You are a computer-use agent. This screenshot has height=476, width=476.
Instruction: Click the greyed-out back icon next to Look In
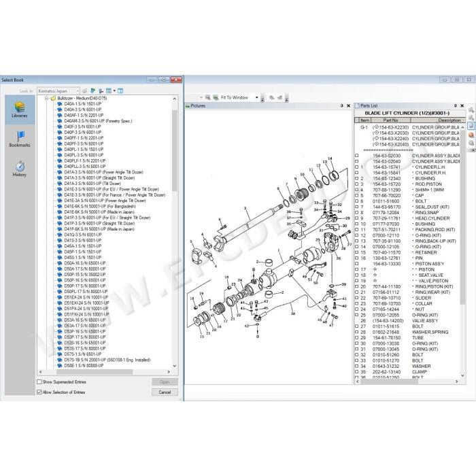(85, 90)
